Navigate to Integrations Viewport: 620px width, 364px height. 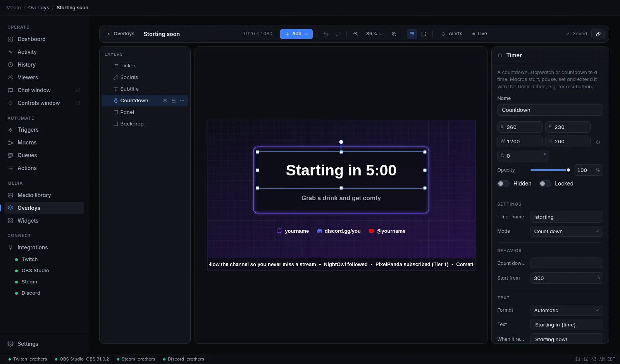click(44, 247)
